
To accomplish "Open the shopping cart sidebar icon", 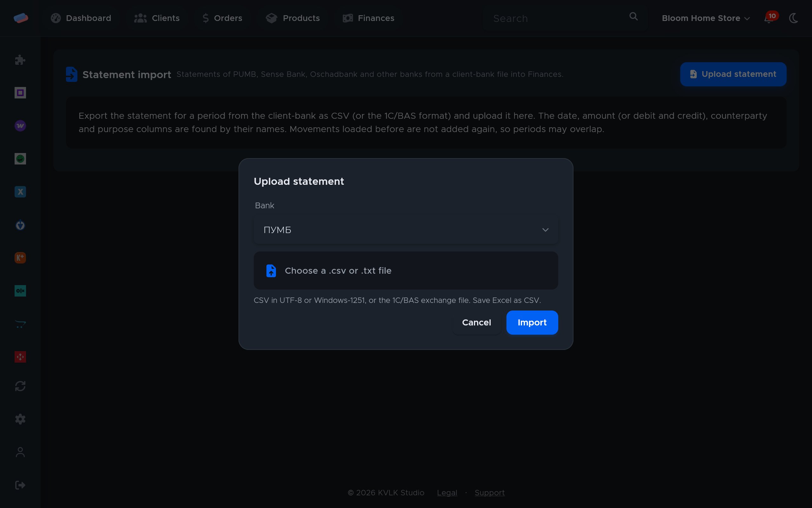I will click(20, 324).
